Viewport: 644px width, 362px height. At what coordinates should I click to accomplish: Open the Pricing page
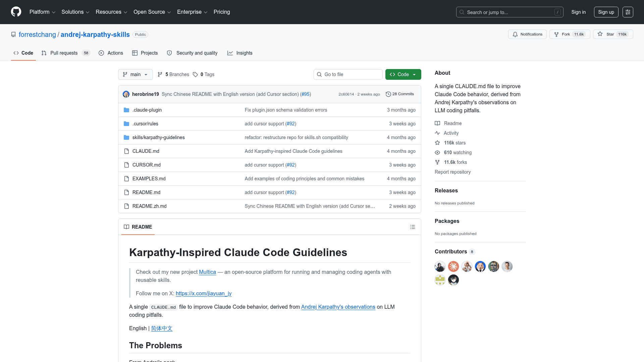[x=222, y=12]
